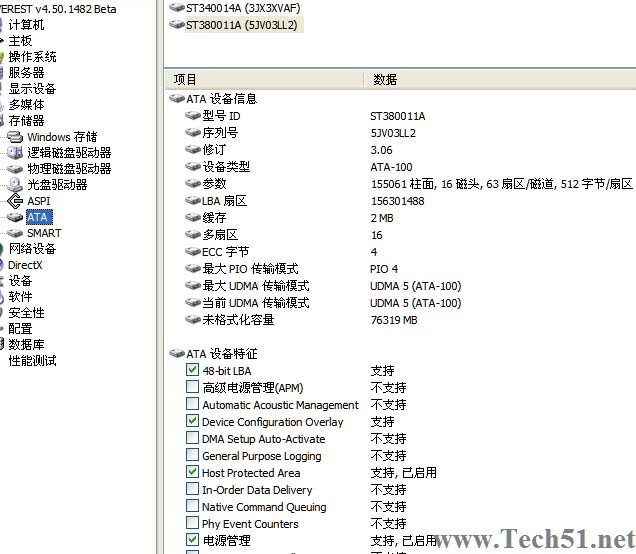Click the ATA 设备信息 group icon
The image size is (636, 554).
coord(177,99)
